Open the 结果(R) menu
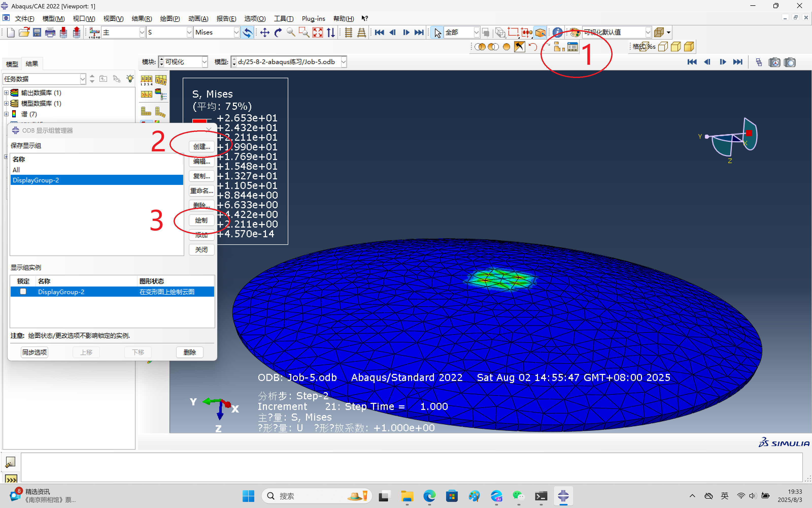The image size is (812, 508). click(x=142, y=19)
